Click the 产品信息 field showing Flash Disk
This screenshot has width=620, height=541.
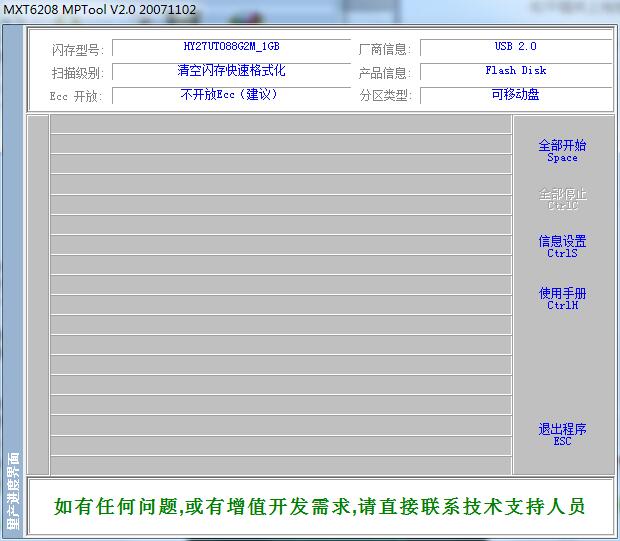click(x=516, y=72)
